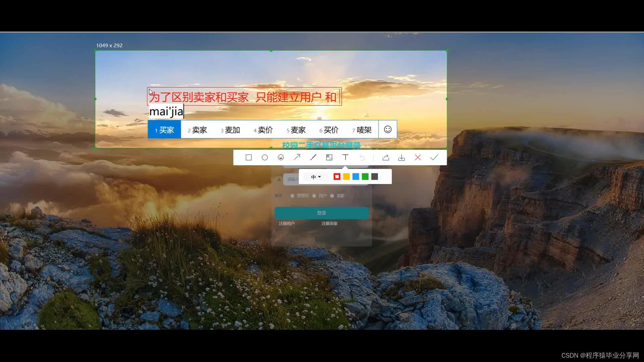Viewport: 644px width, 362px height.
Task: Select the rectangle drawing tool
Action: (249, 158)
